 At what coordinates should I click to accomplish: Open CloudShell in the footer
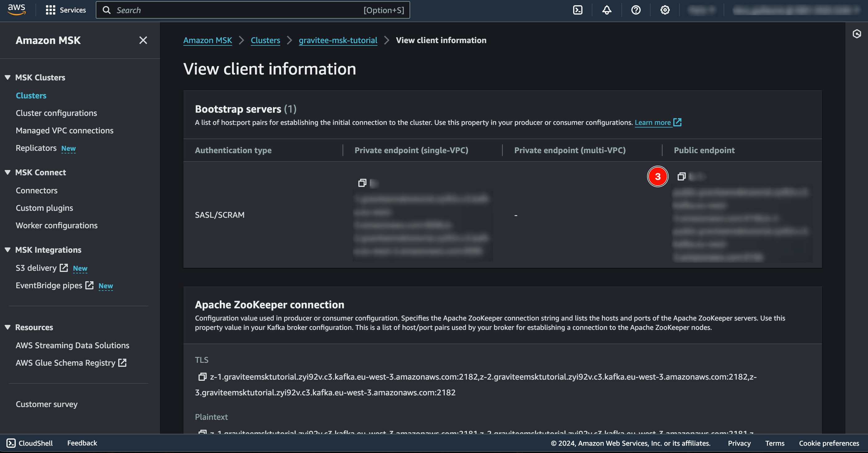point(30,443)
